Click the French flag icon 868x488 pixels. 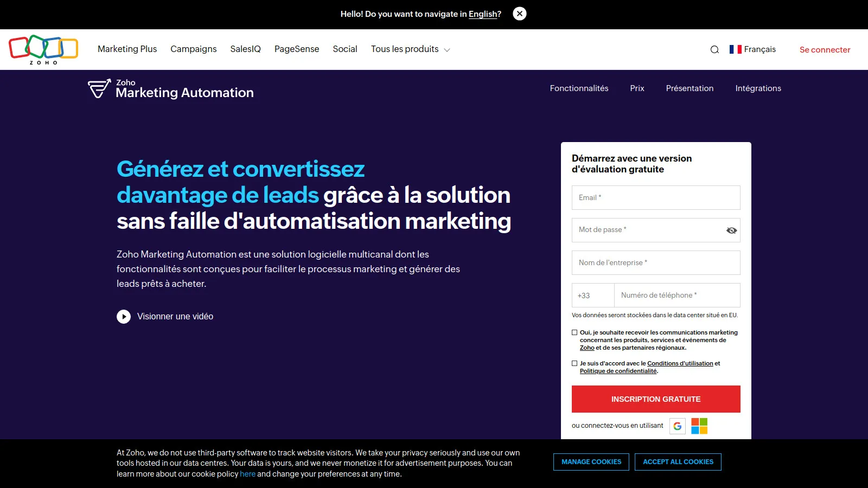point(736,49)
